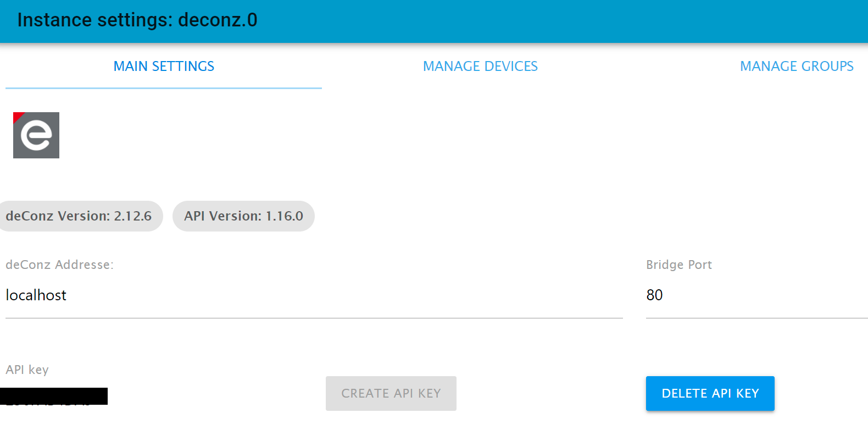Image resolution: width=868 pixels, height=435 pixels.
Task: Click the deConz Addresse label
Action: tap(59, 265)
